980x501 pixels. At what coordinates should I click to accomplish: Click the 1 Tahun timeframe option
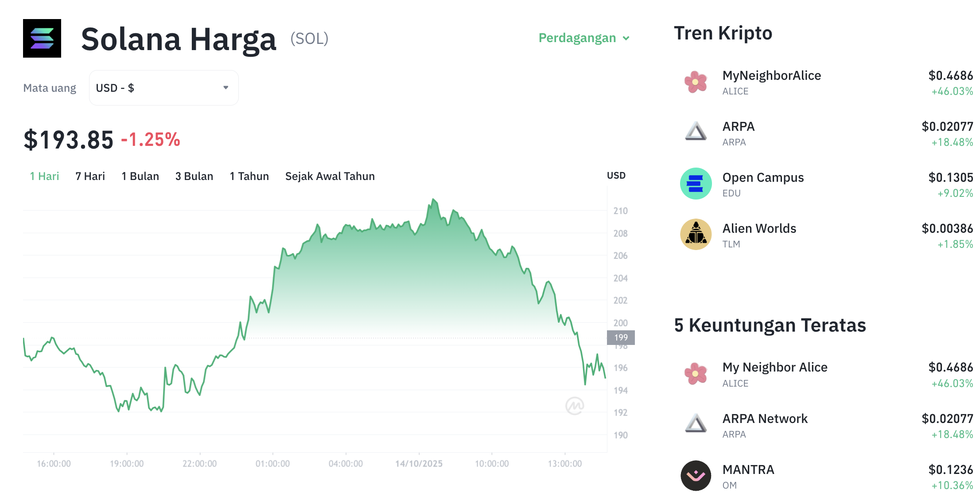[x=249, y=176]
